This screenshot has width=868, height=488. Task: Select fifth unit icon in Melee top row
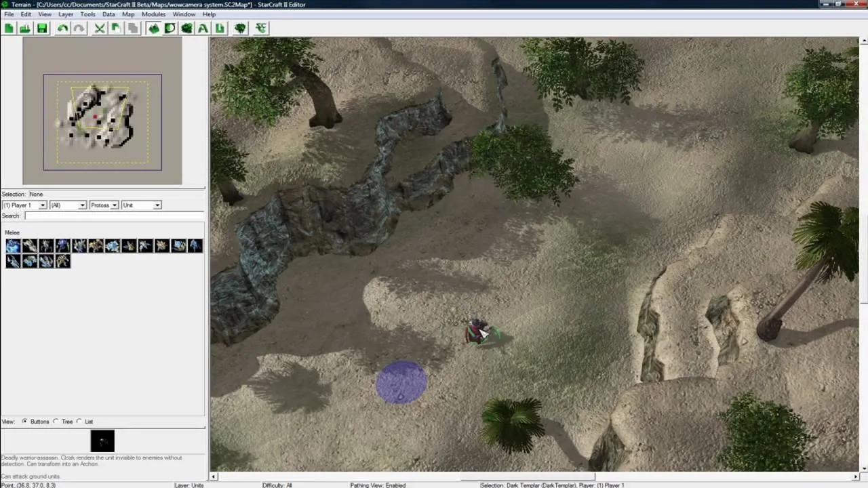79,245
